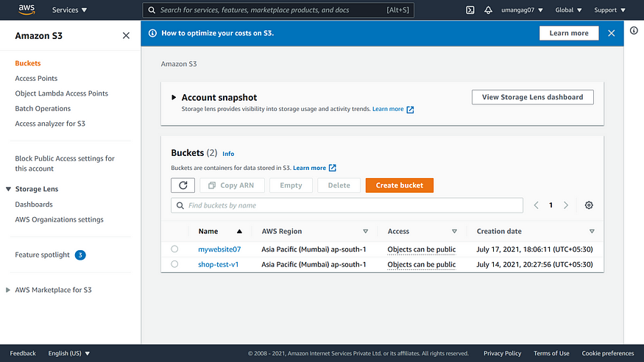This screenshot has height=362, width=644.
Task: Click Learn more under Buckets heading
Action: click(x=309, y=168)
